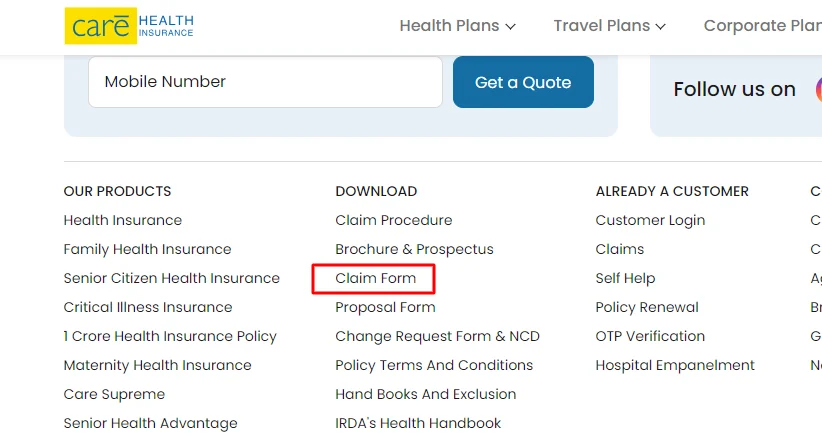
Task: Open the Proposal Form link
Action: (x=385, y=307)
